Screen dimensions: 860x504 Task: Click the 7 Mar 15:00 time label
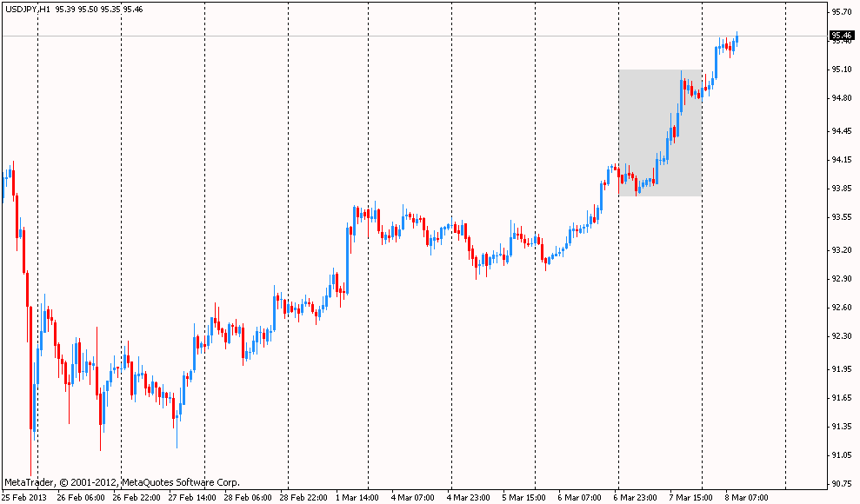[x=691, y=497]
